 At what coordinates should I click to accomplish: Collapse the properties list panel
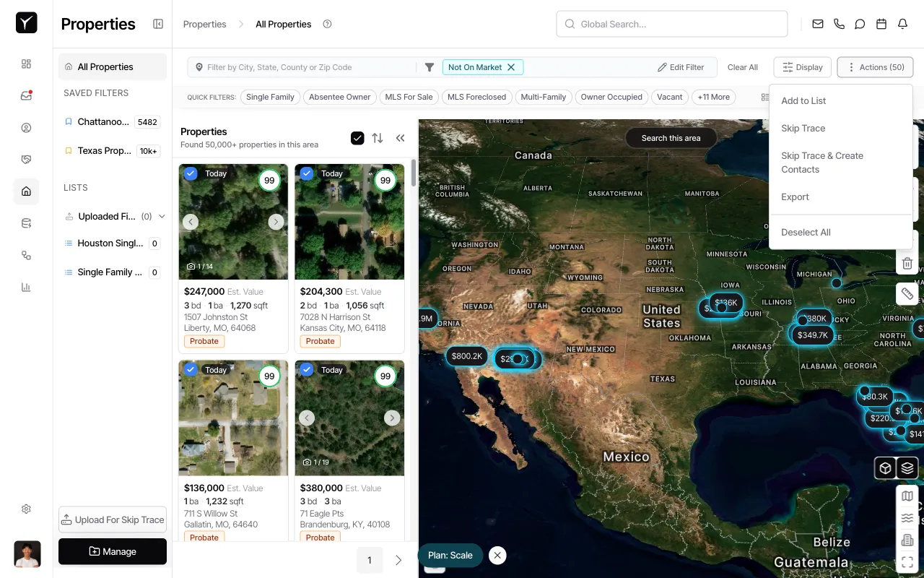(x=400, y=138)
